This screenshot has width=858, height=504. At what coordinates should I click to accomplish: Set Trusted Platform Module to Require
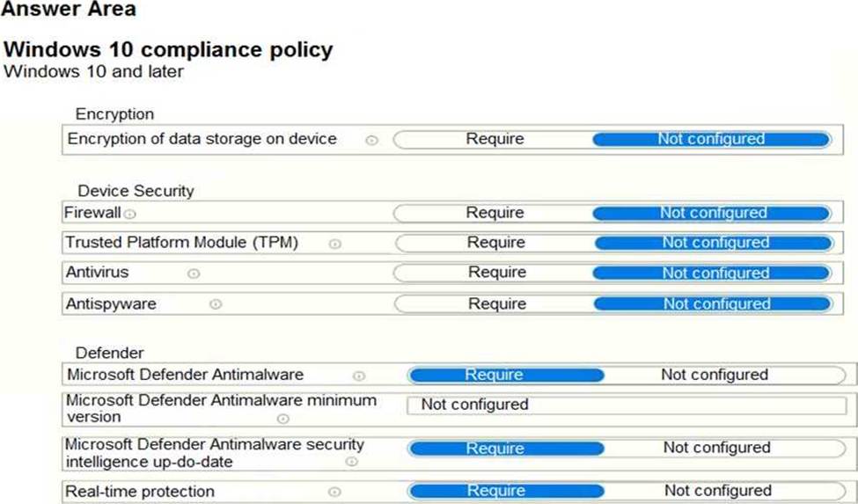tap(495, 243)
